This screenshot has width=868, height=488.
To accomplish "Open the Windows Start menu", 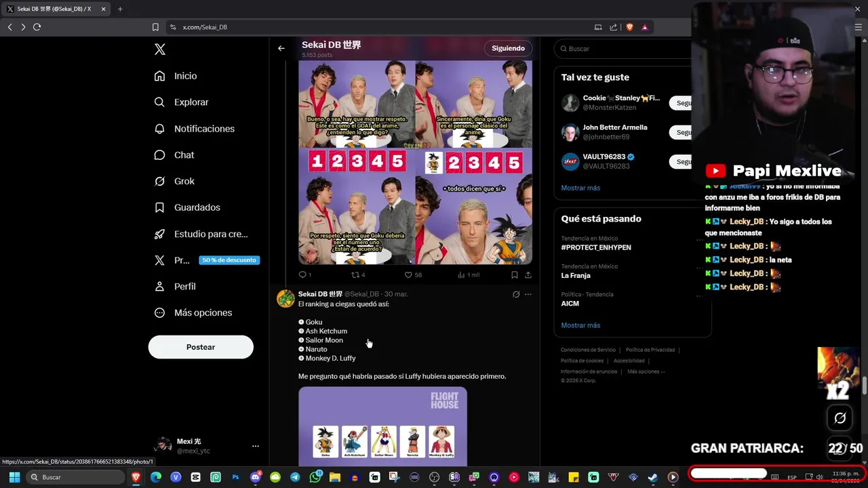I will [x=14, y=477].
